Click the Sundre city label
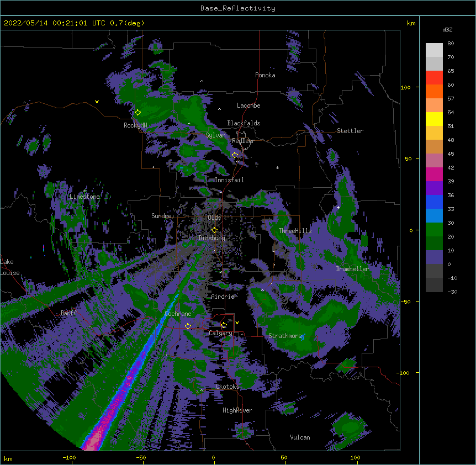 [161, 216]
